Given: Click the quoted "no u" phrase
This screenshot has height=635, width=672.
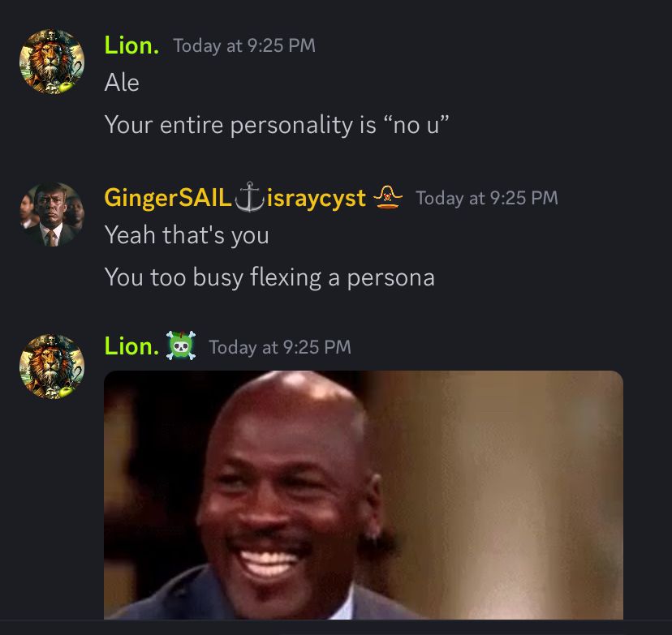Looking at the screenshot, I should pyautogui.click(x=416, y=125).
